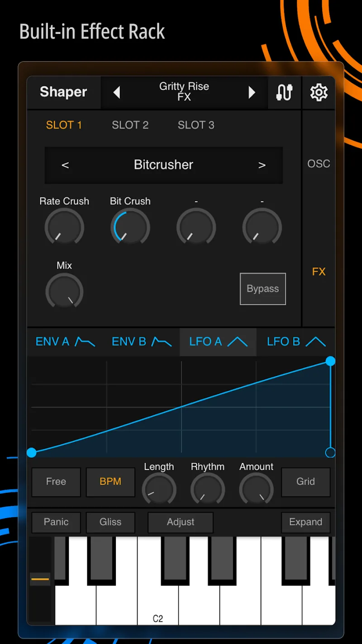The width and height of the screenshot is (362, 644).
Task: Toggle the Grid button
Action: [306, 482]
